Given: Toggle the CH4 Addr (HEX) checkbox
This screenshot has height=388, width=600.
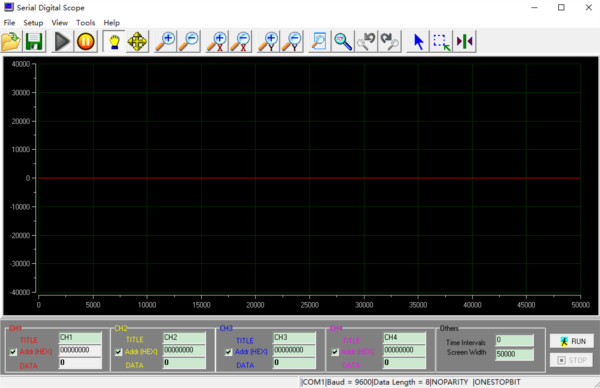Looking at the screenshot, I should 335,352.
